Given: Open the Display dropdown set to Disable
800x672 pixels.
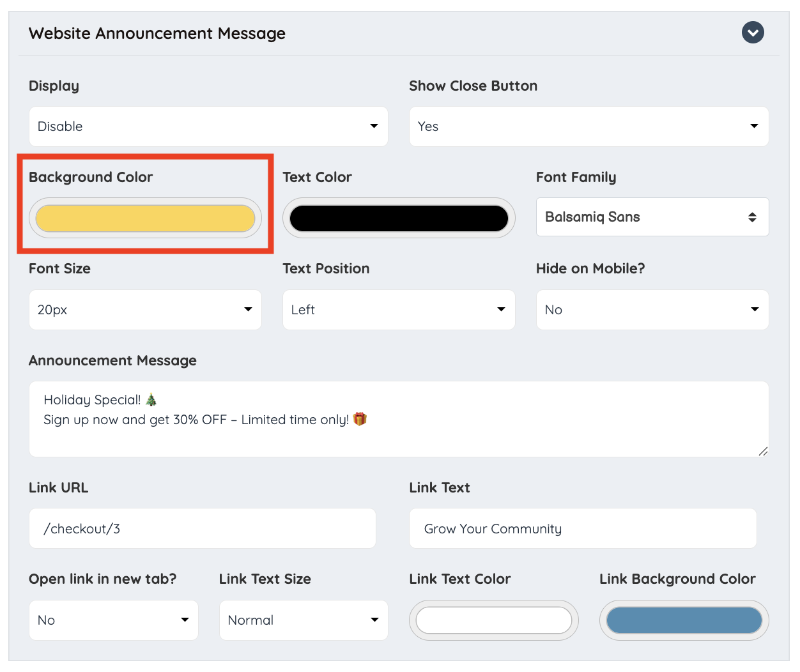Looking at the screenshot, I should point(208,126).
